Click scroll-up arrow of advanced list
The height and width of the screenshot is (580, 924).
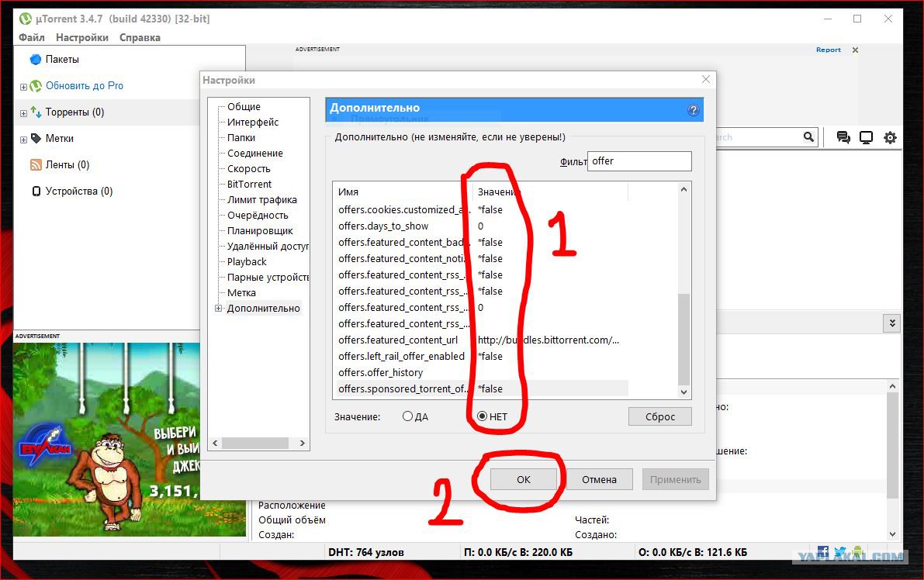point(683,190)
